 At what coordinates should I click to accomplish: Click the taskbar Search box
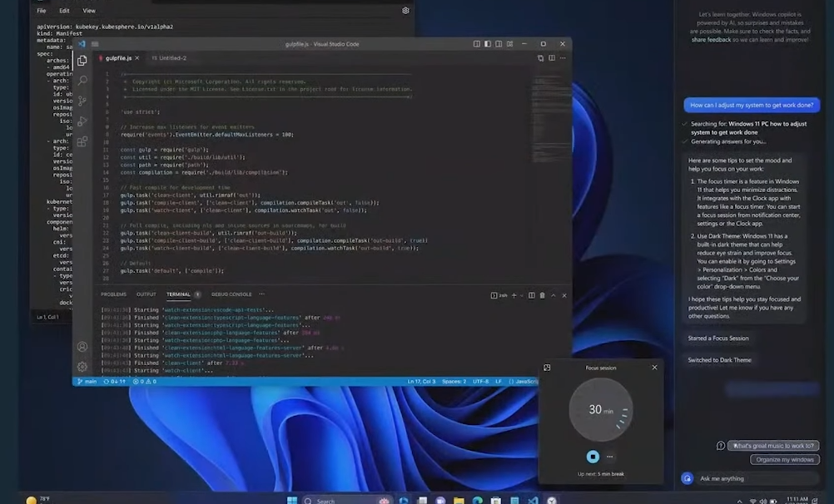coord(347,501)
